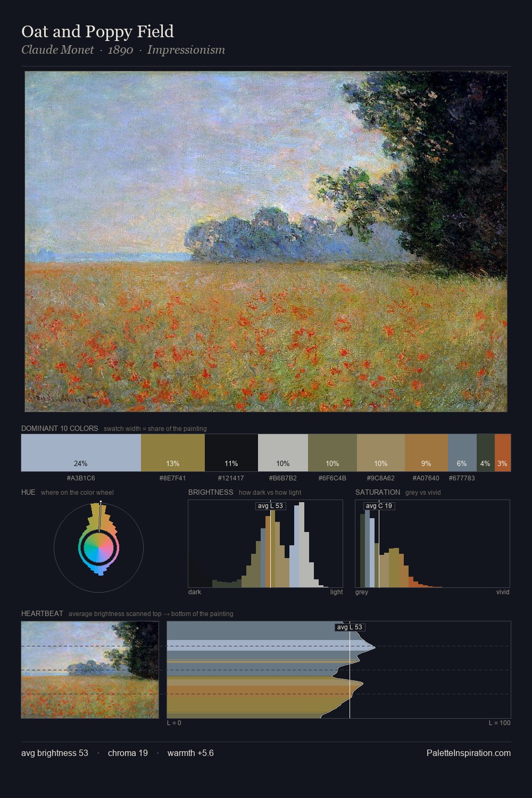Click hex code #B6B7B2
This screenshot has width=532, height=798.
point(283,478)
